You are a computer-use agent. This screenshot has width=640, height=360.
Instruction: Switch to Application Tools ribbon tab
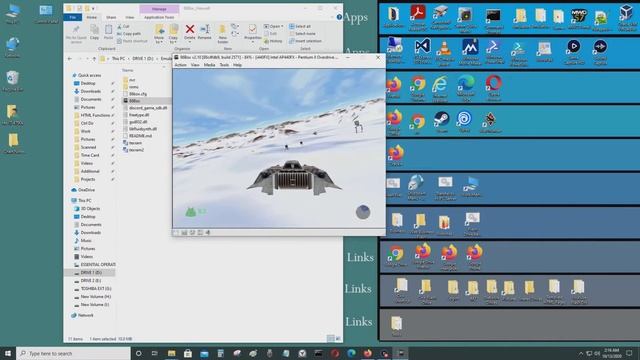click(159, 18)
